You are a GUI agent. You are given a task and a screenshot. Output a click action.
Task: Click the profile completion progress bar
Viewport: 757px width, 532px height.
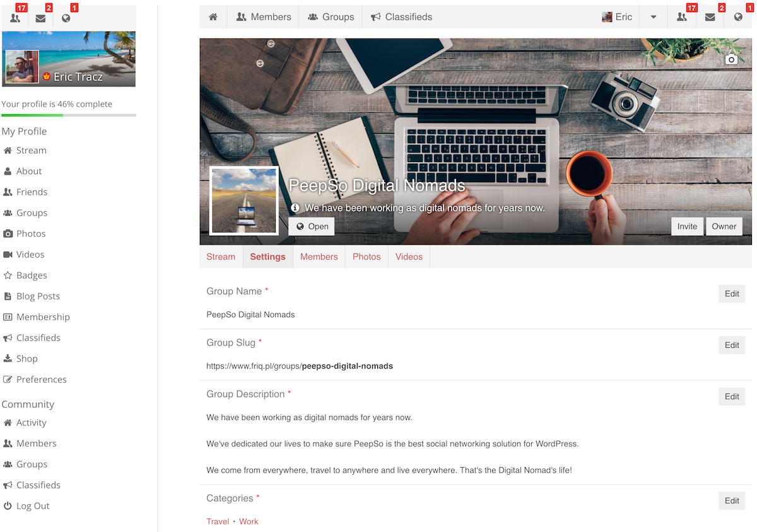point(69,115)
